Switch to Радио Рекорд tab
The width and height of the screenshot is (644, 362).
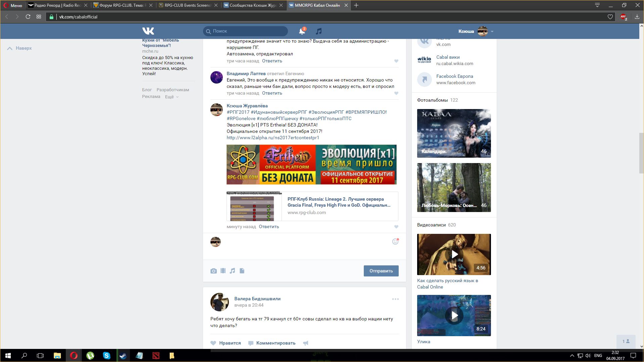click(x=58, y=5)
